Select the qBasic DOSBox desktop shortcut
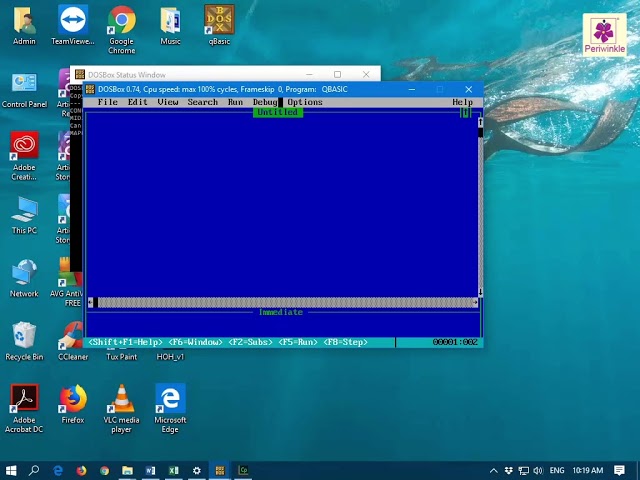This screenshot has width=640, height=480. pos(219,25)
